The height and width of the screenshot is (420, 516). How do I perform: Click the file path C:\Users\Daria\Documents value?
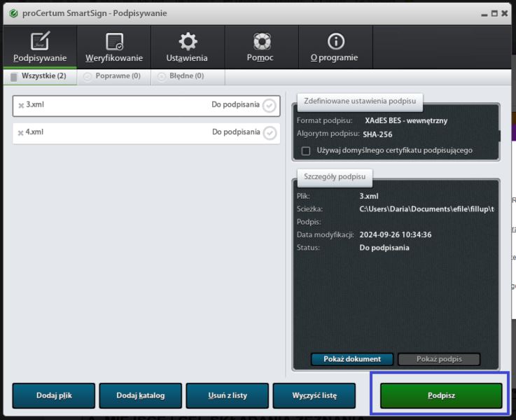pos(426,209)
